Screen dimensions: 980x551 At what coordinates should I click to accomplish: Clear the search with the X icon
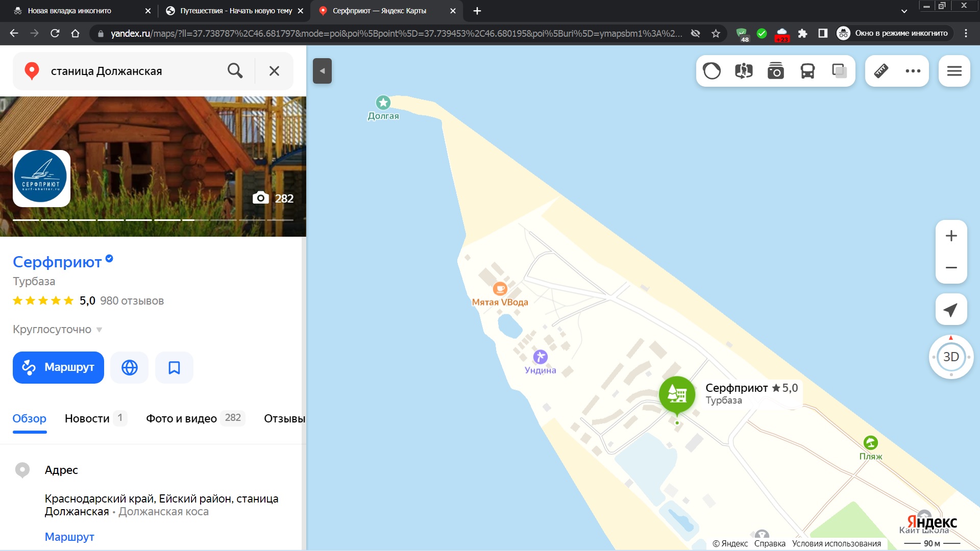274,71
